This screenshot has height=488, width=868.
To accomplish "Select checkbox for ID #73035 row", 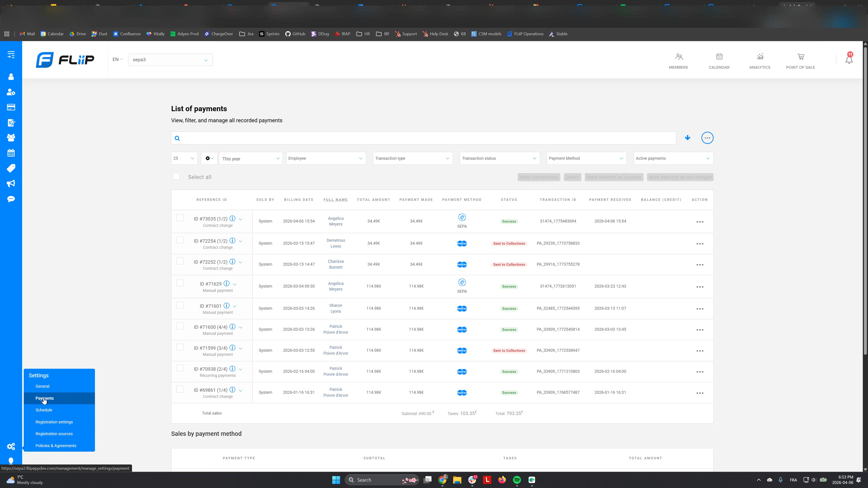I will [180, 218].
